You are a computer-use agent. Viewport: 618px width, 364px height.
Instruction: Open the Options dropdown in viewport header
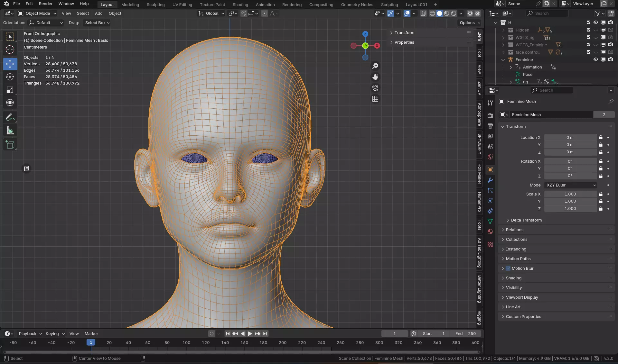pos(470,23)
